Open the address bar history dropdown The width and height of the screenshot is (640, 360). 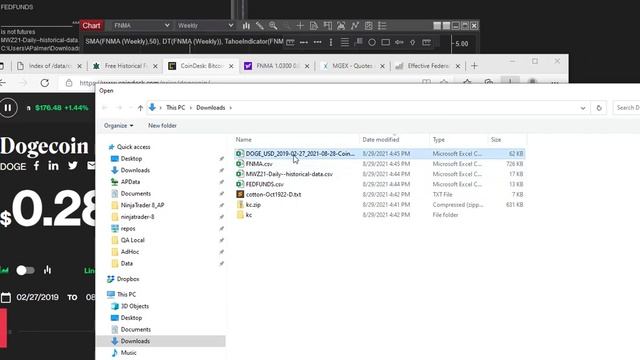click(x=582, y=108)
